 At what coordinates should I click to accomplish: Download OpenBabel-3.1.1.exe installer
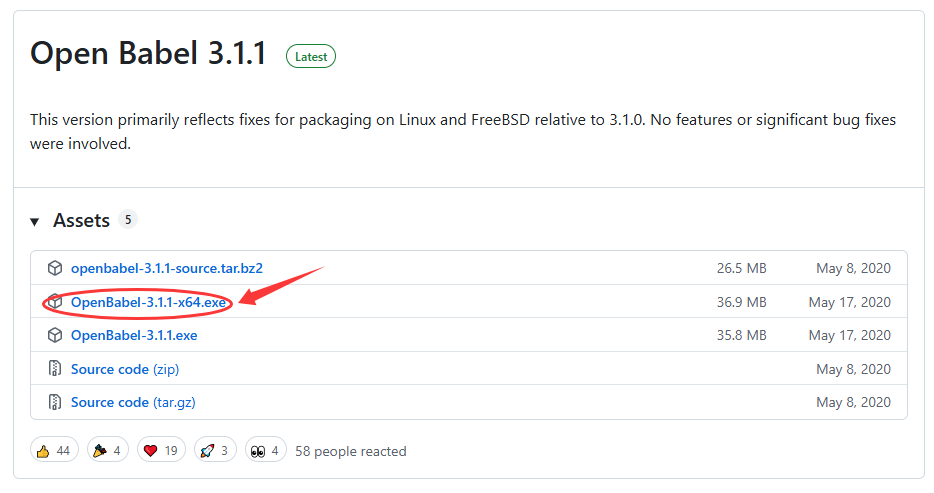click(x=134, y=335)
